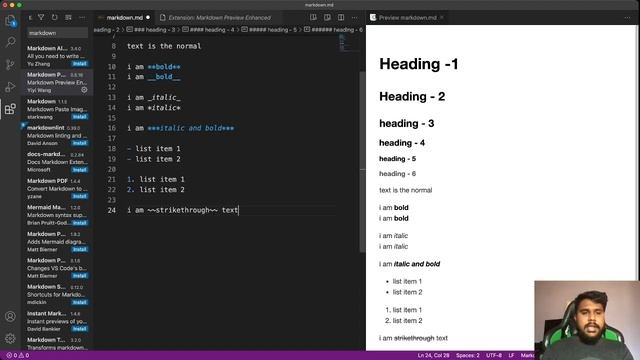Install the Docs Markdown extension by Microsoft
The width and height of the screenshot is (640, 360).
click(x=80, y=170)
